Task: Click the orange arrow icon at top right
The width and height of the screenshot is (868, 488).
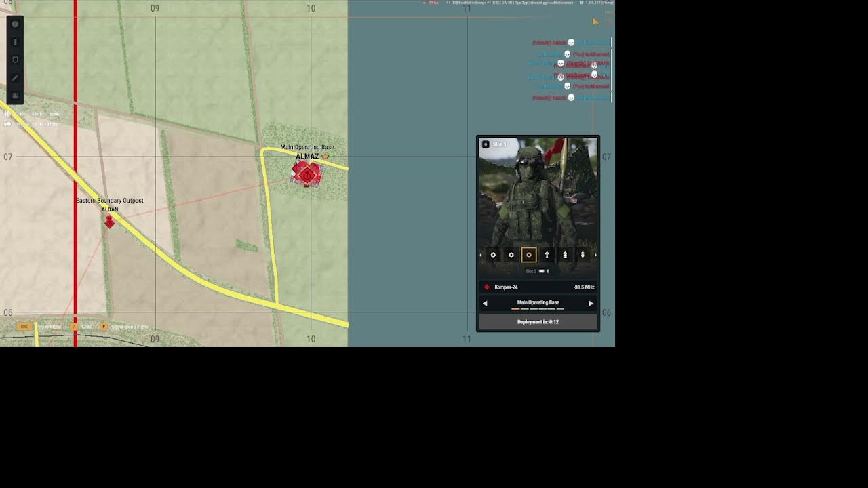Action: click(x=595, y=22)
